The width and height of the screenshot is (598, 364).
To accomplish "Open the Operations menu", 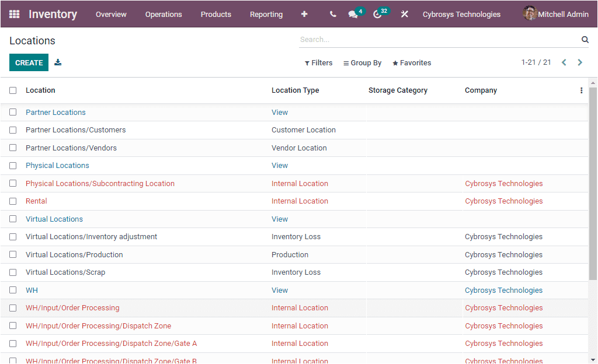I will [x=164, y=14].
